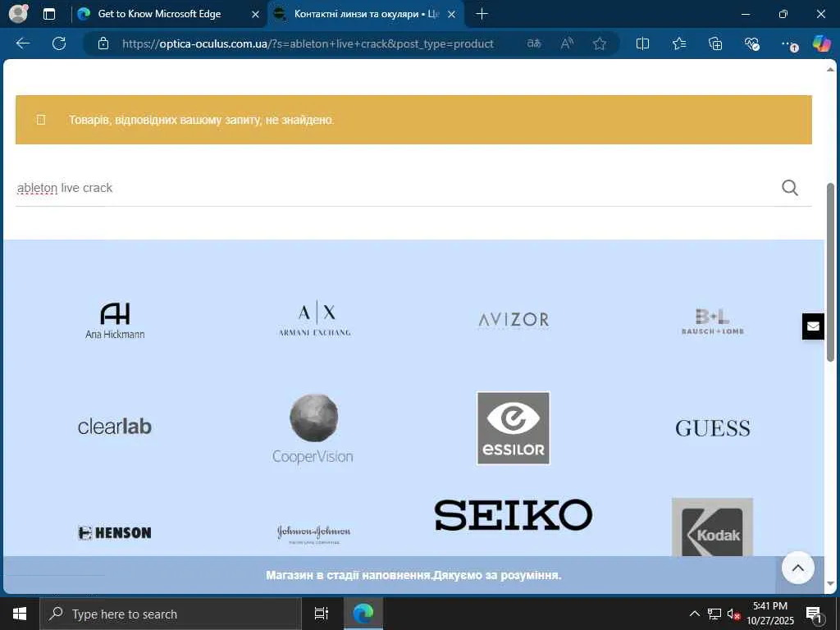Open the notification center icon
The image size is (840, 630).
[x=814, y=614]
